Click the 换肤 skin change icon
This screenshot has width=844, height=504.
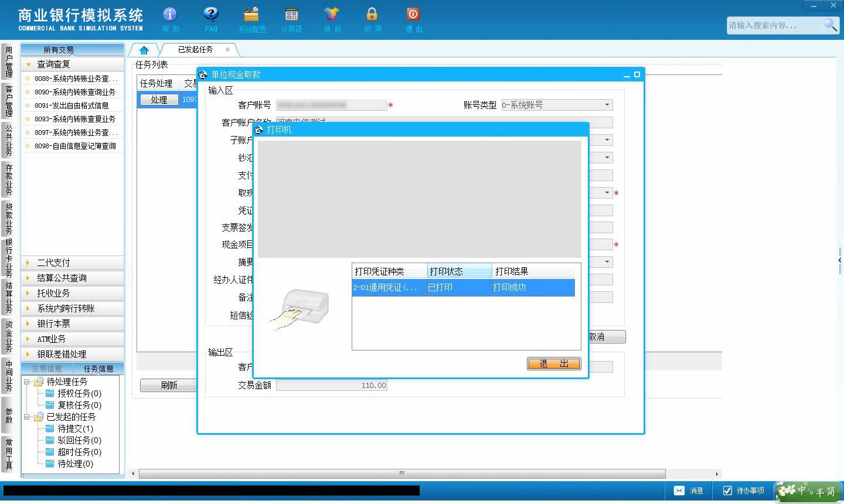(332, 14)
